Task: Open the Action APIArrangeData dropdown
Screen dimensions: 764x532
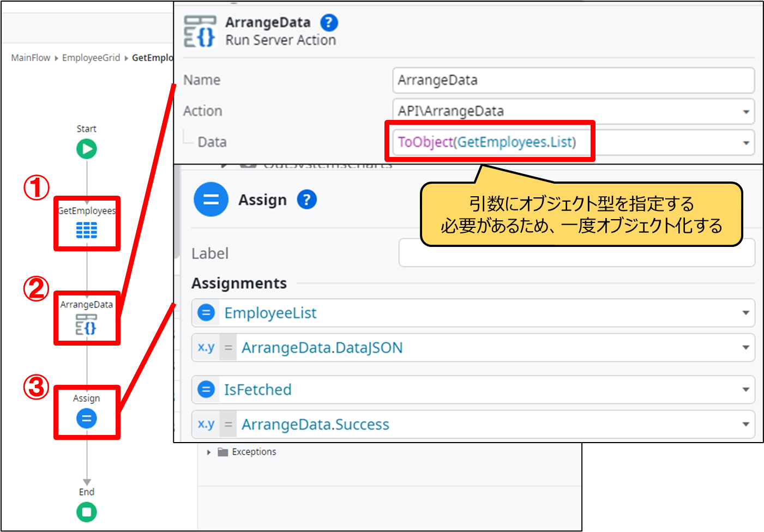Action: pos(745,112)
